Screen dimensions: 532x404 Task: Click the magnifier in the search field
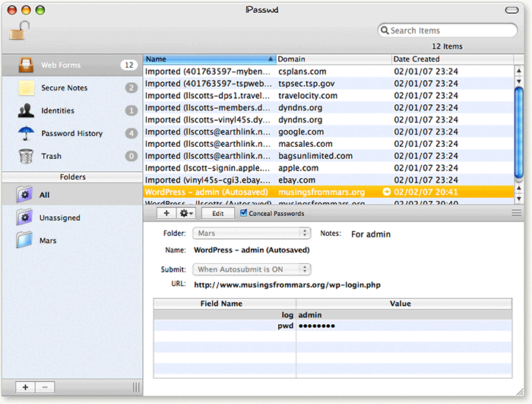point(385,30)
